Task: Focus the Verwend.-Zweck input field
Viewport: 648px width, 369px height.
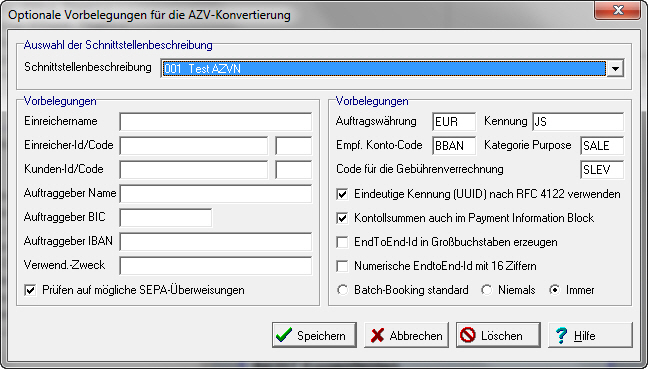Action: (216, 266)
